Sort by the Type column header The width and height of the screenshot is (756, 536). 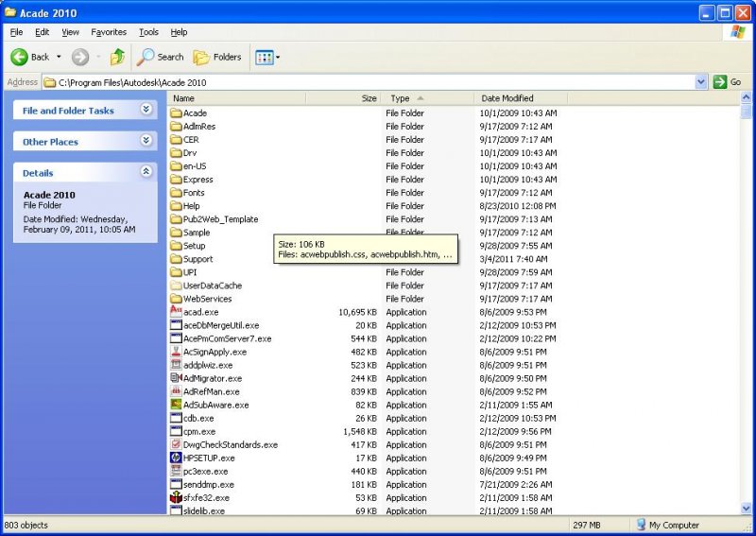(427, 98)
